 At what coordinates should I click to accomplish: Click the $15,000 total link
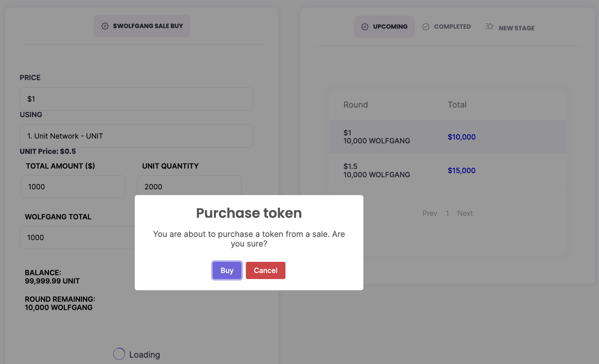pos(461,171)
